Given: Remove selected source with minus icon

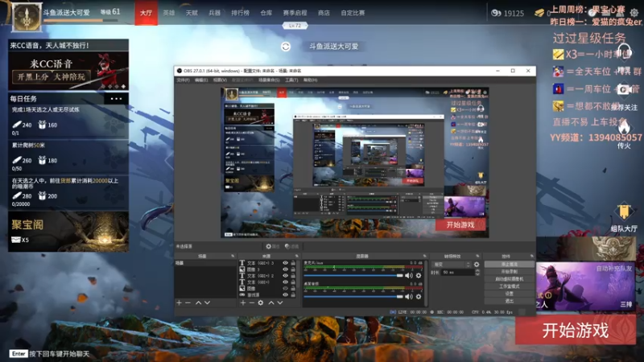Looking at the screenshot, I should (252, 303).
